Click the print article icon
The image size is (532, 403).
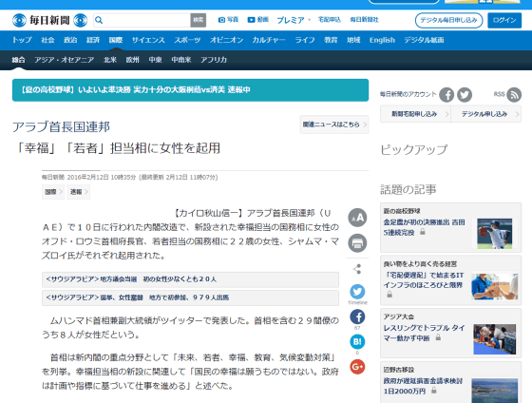tap(357, 243)
